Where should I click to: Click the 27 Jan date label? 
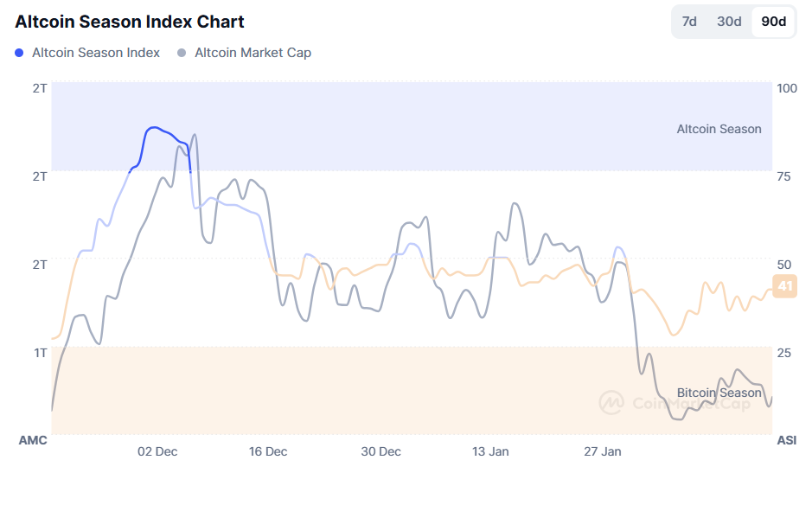click(x=604, y=451)
